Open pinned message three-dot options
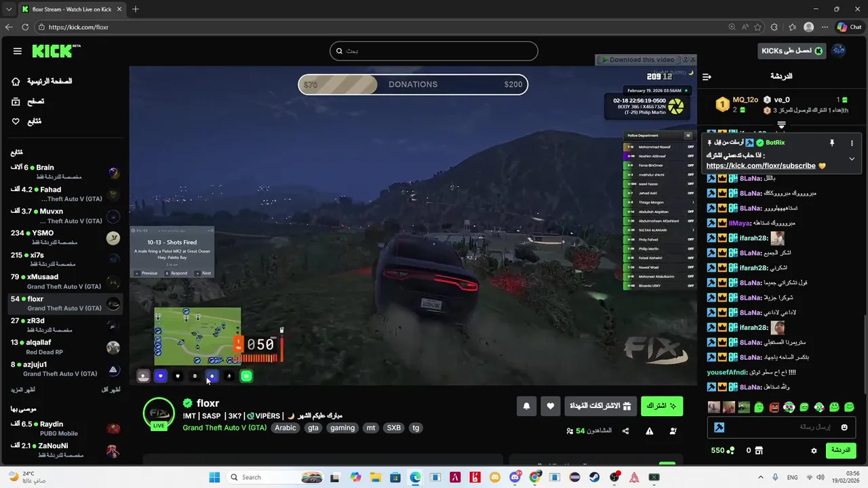Screen dimensions: 868x488 click(852, 143)
